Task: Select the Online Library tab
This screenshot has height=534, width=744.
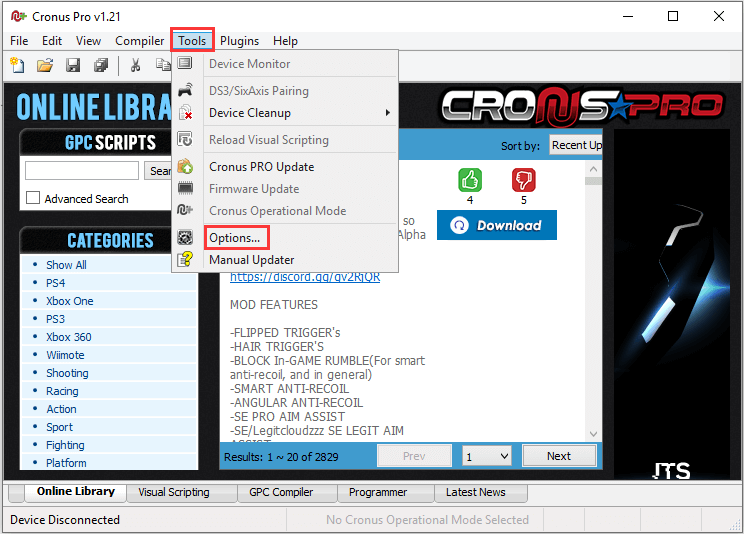Action: [x=75, y=491]
